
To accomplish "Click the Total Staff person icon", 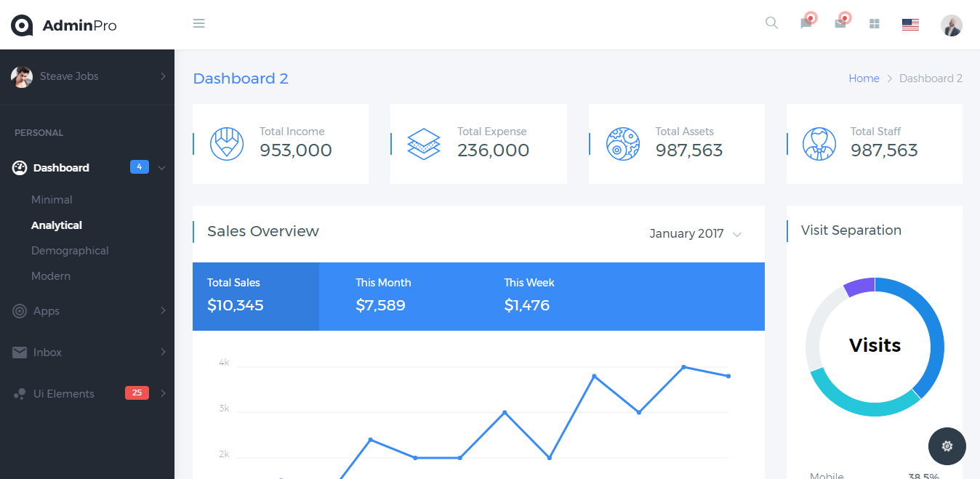I will coord(819,144).
